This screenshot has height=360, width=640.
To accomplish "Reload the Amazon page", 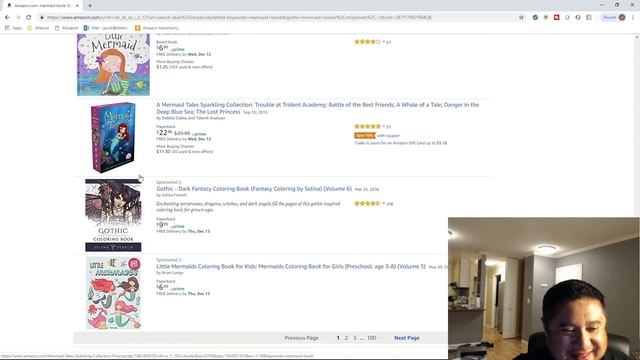I will (x=29, y=18).
